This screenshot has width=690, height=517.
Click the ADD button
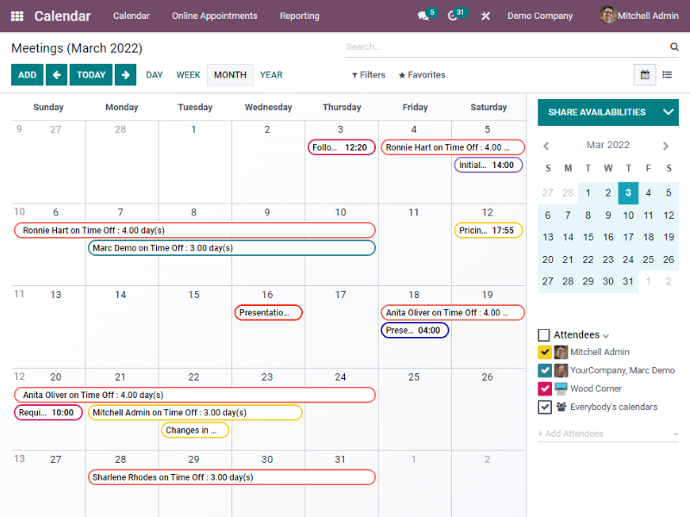[x=27, y=75]
